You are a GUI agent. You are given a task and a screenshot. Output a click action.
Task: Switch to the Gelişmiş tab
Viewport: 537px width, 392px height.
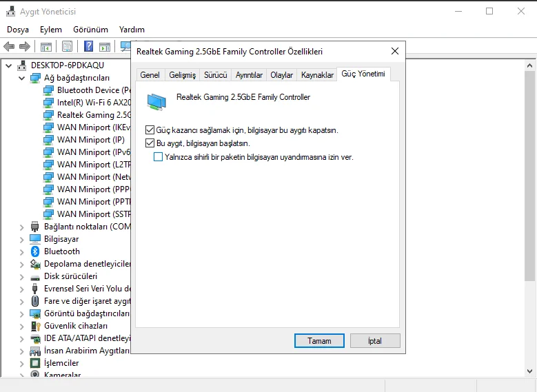click(x=182, y=75)
